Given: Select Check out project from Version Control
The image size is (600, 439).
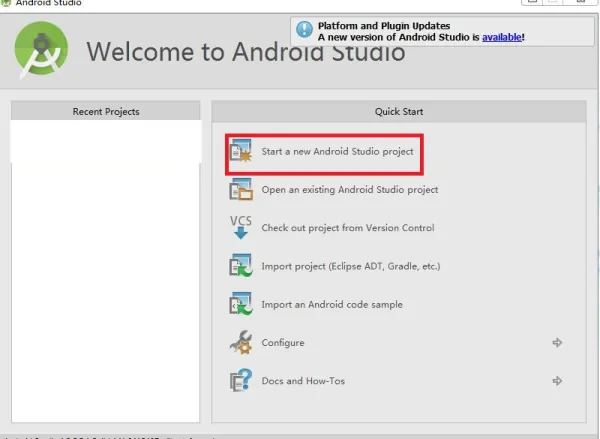Looking at the screenshot, I should coord(348,228).
